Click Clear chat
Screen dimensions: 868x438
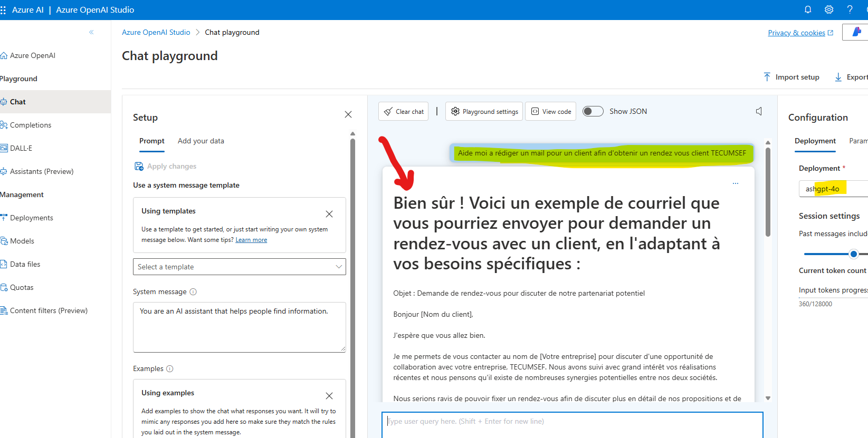pyautogui.click(x=404, y=111)
